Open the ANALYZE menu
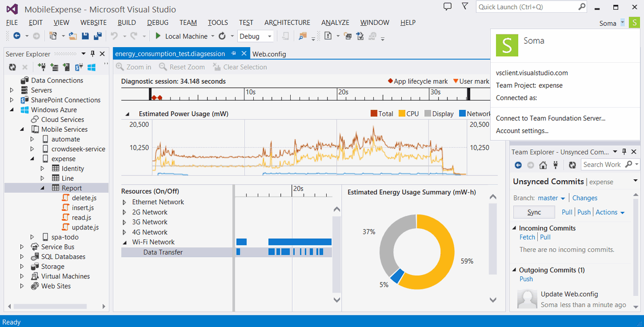The height and width of the screenshot is (327, 644). click(335, 22)
